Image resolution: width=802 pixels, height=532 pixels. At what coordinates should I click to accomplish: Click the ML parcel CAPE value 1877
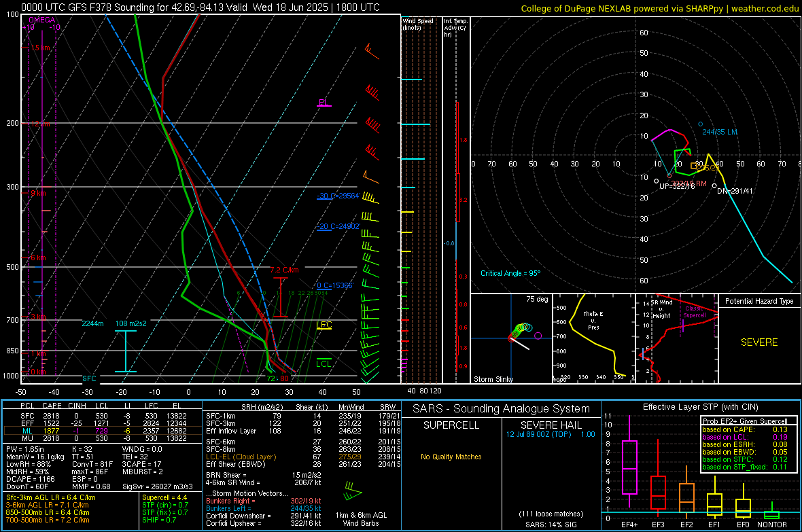[x=51, y=431]
